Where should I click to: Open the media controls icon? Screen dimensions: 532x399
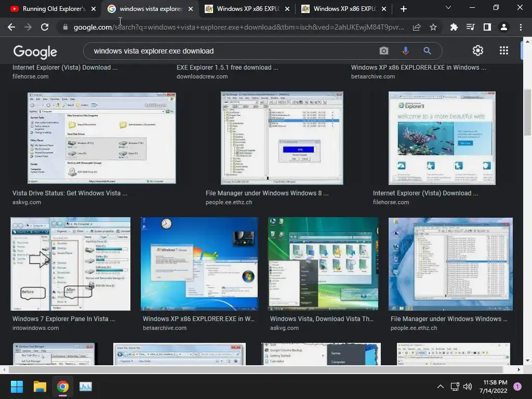pos(470,27)
